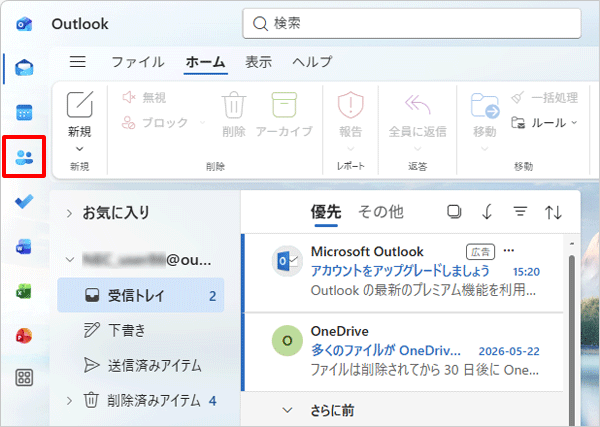Create a new mail with 新規 icon
The width and height of the screenshot is (600, 427).
(80, 104)
